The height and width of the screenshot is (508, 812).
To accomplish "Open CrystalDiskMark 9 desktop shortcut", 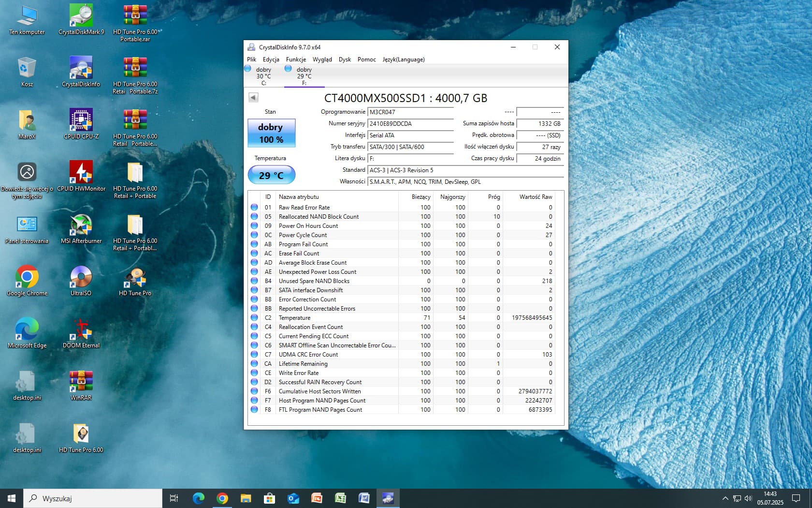I will pyautogui.click(x=81, y=19).
